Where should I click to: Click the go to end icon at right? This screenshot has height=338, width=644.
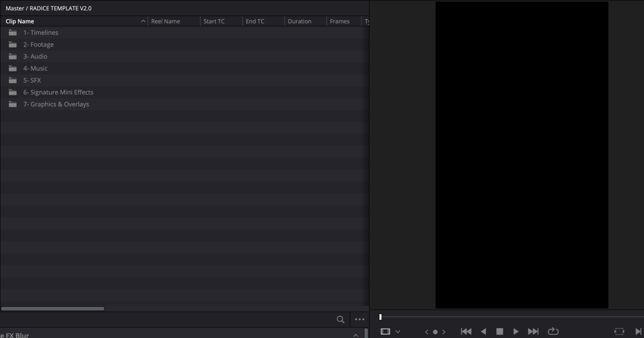(x=638, y=331)
